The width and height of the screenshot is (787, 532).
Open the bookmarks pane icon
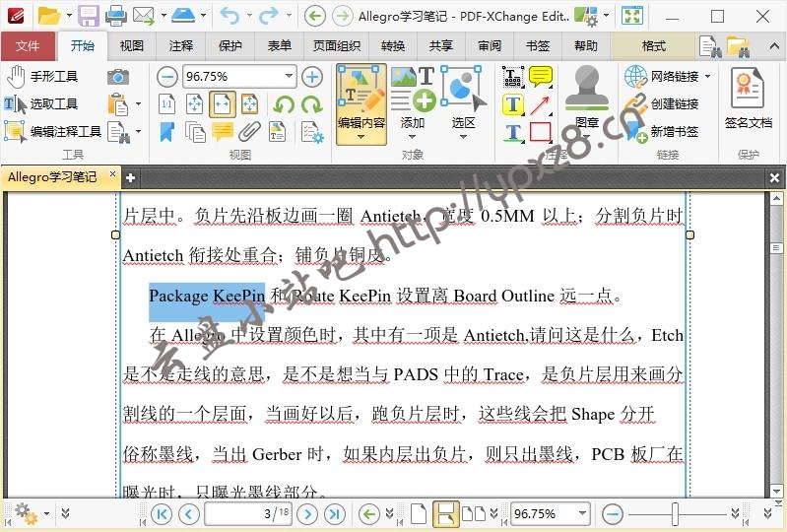(167, 132)
